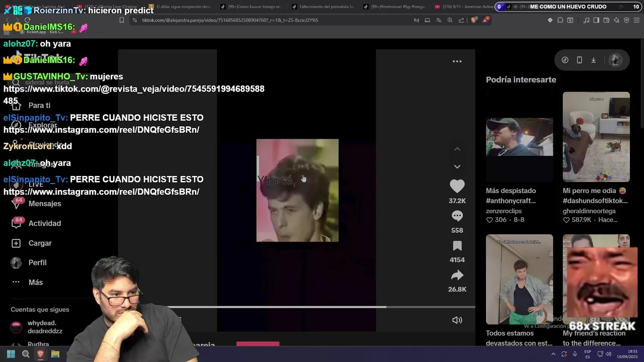The image size is (644, 362).
Task: Open the profile avatar in top right
Action: coord(615,60)
